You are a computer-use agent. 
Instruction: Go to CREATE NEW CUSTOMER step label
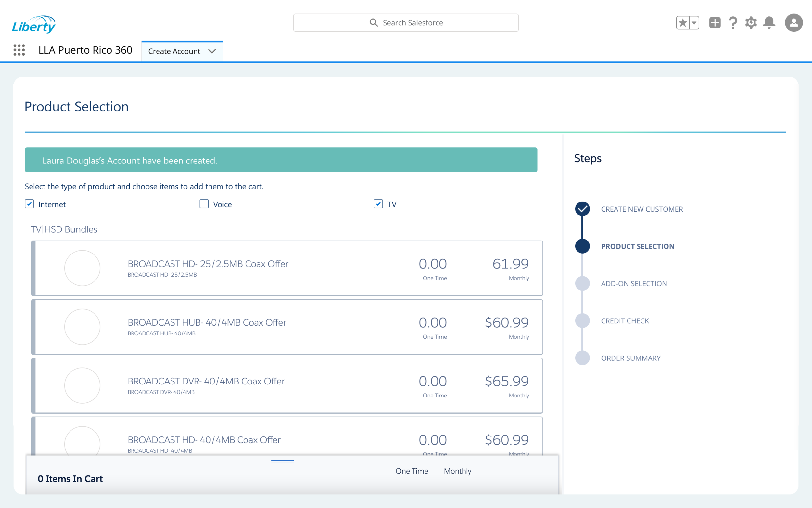[x=642, y=209]
